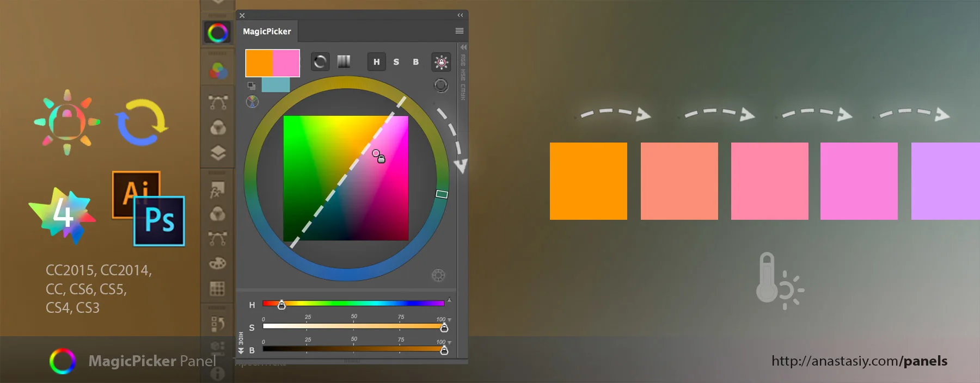Collapse the panel with double-arrow icon

[x=460, y=15]
